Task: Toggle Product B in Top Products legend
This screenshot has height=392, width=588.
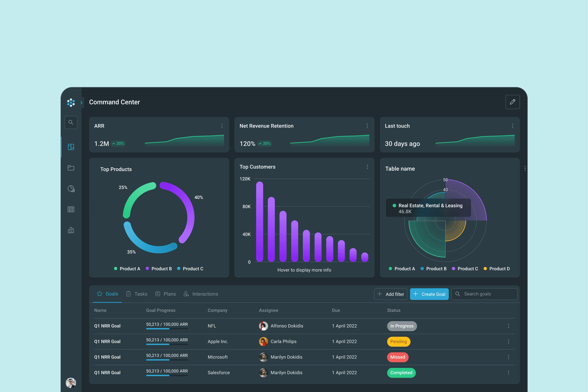Action: [x=159, y=269]
